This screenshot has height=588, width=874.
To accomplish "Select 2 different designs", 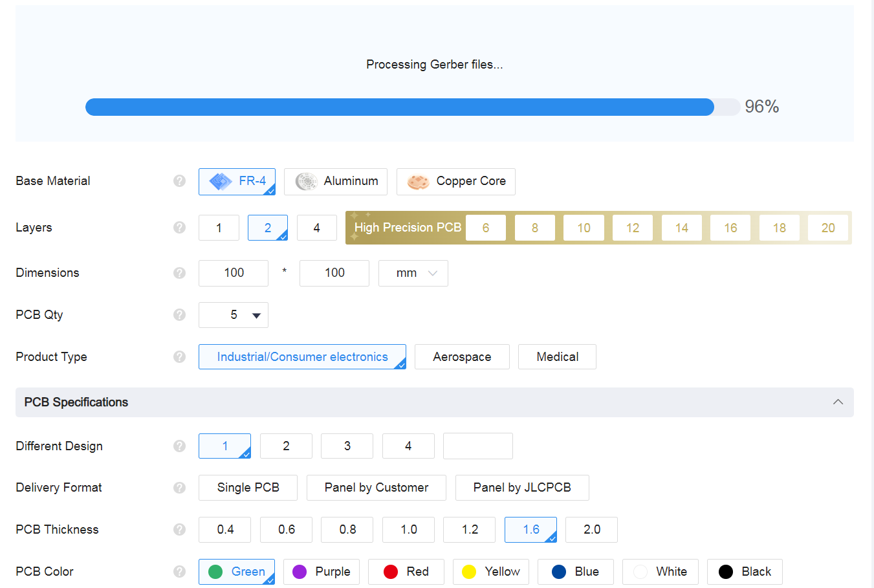I will (x=286, y=446).
